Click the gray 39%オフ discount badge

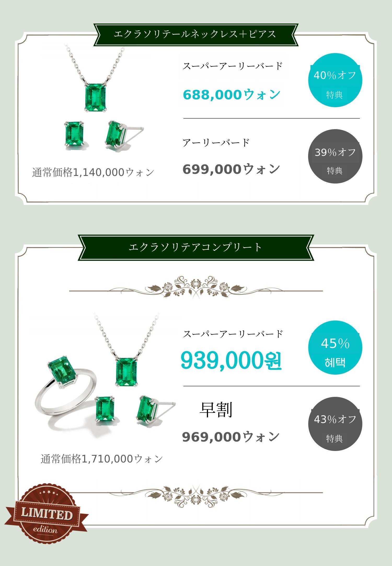(x=335, y=156)
